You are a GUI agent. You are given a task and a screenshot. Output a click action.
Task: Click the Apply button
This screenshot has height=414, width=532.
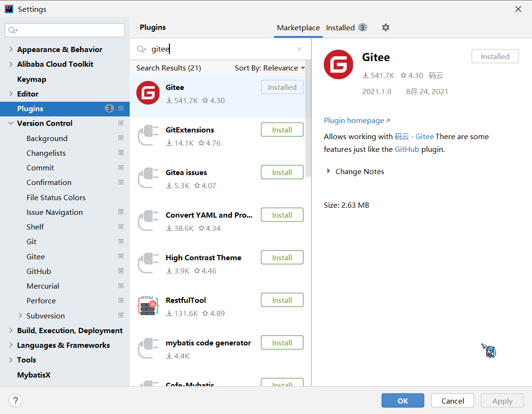[x=502, y=400]
